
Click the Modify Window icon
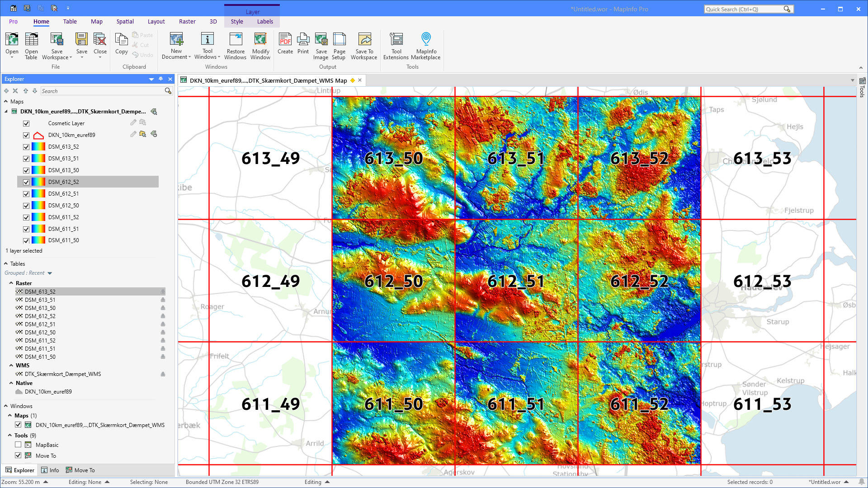[260, 39]
